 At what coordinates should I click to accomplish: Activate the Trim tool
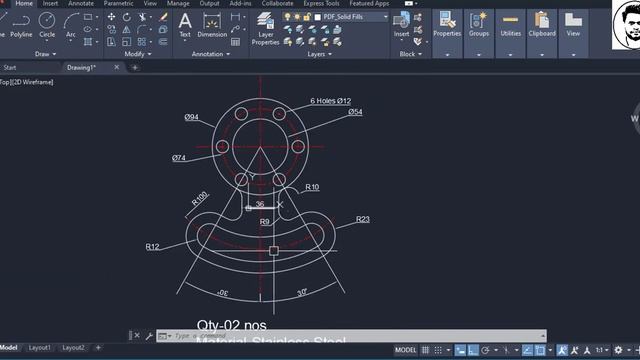pos(142,17)
